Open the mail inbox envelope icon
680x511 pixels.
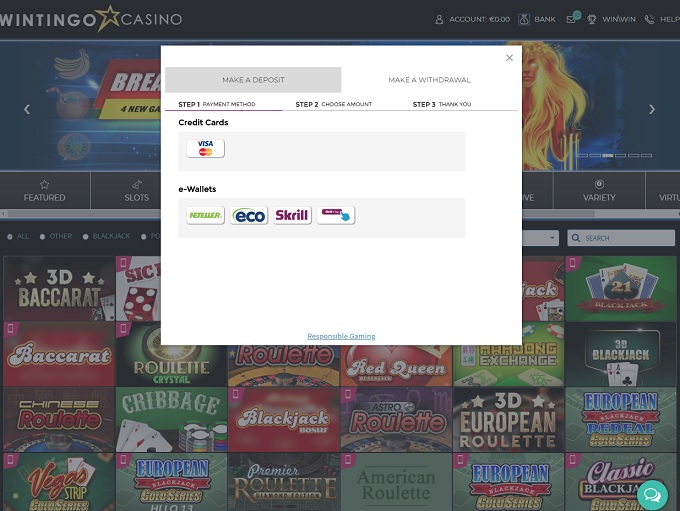click(x=571, y=19)
